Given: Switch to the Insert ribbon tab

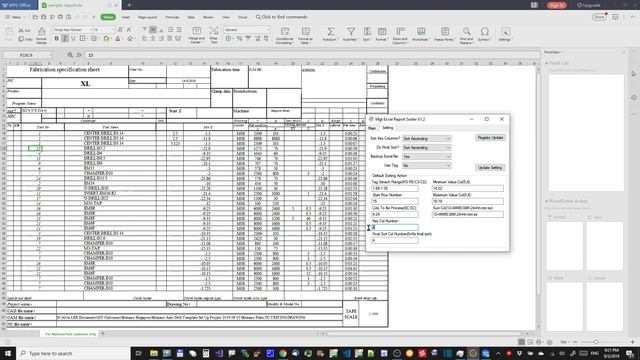Looking at the screenshot, I should 126,17.
